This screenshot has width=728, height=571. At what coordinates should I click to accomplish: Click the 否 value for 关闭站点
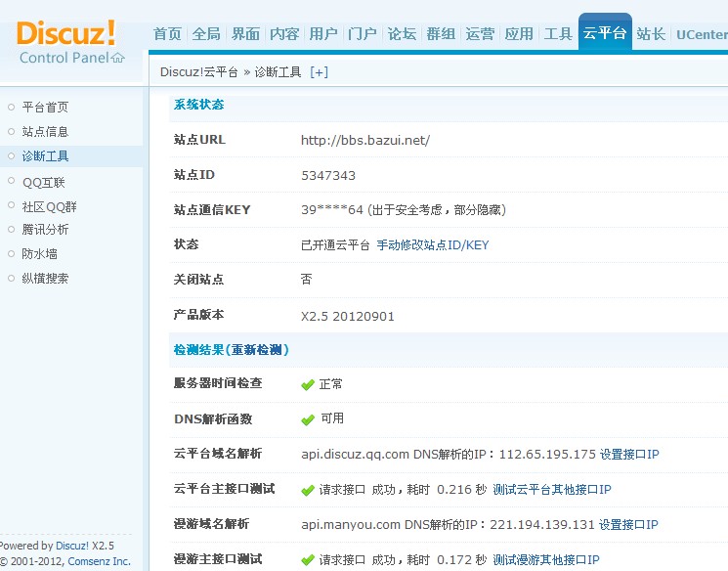(307, 280)
